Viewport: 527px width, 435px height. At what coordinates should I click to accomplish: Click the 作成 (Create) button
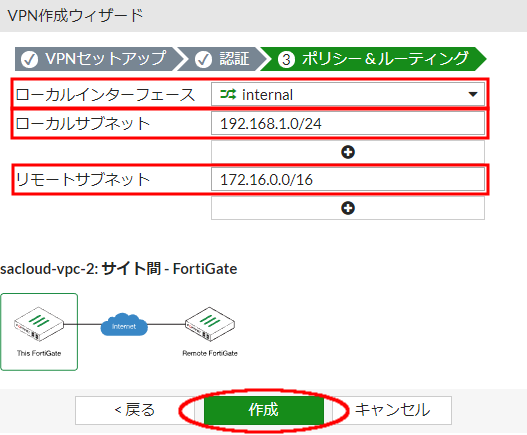coord(264,410)
